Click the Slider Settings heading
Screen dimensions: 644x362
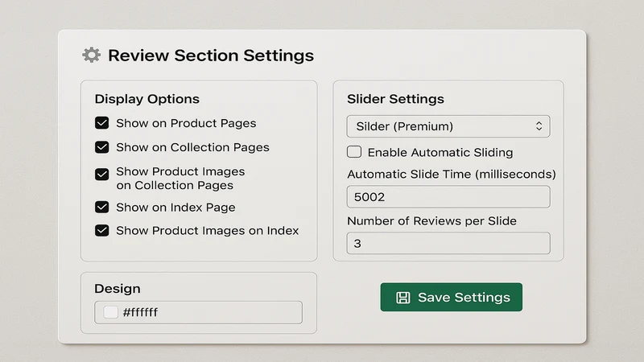[395, 99]
